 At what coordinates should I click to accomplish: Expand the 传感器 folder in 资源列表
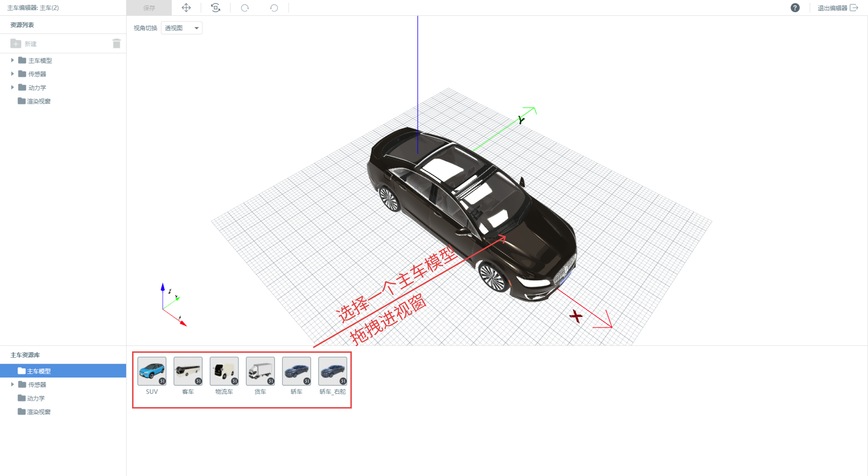point(12,74)
